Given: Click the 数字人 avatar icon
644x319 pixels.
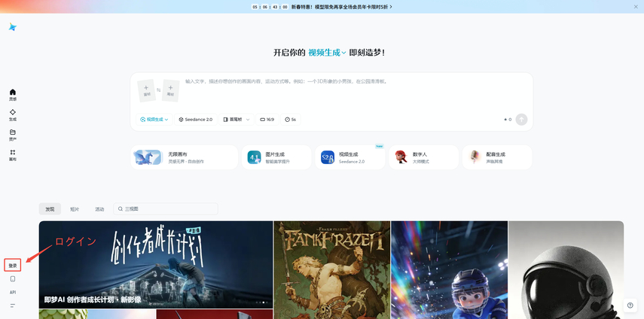Looking at the screenshot, I should tap(401, 156).
